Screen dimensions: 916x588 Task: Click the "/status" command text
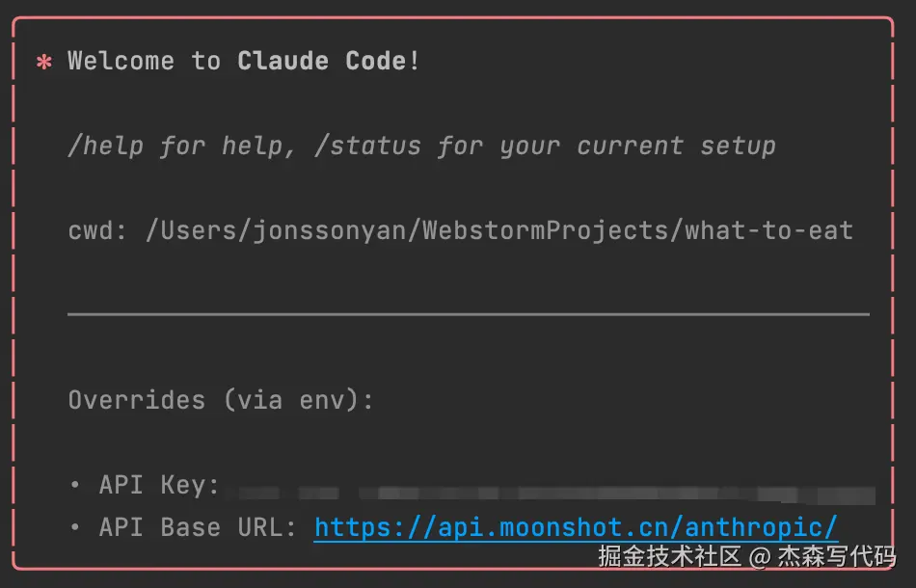366,146
